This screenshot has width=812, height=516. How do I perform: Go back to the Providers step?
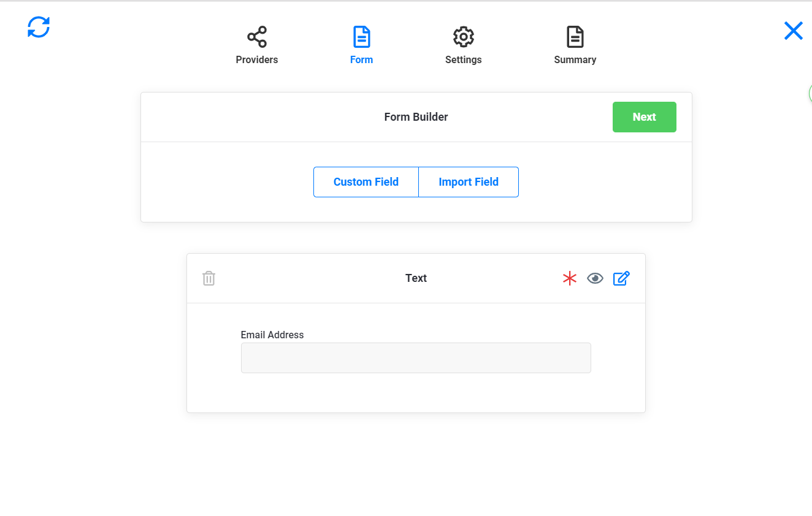[256, 45]
